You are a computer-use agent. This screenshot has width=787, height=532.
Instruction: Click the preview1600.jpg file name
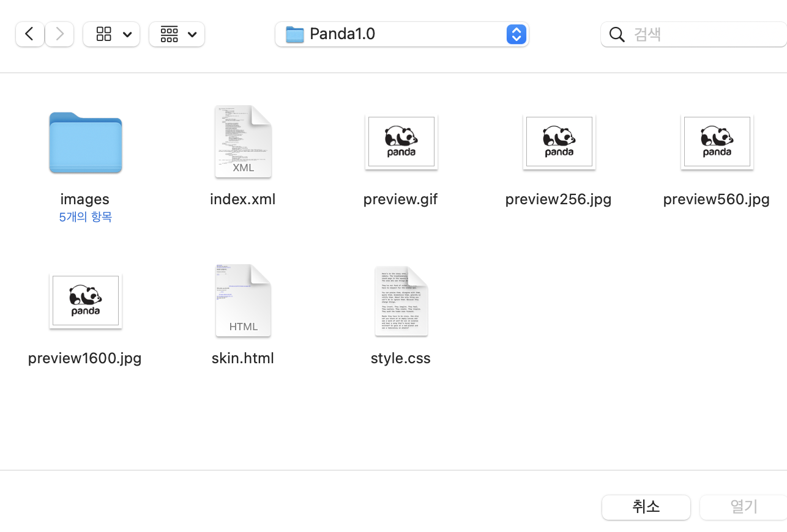pyautogui.click(x=85, y=358)
